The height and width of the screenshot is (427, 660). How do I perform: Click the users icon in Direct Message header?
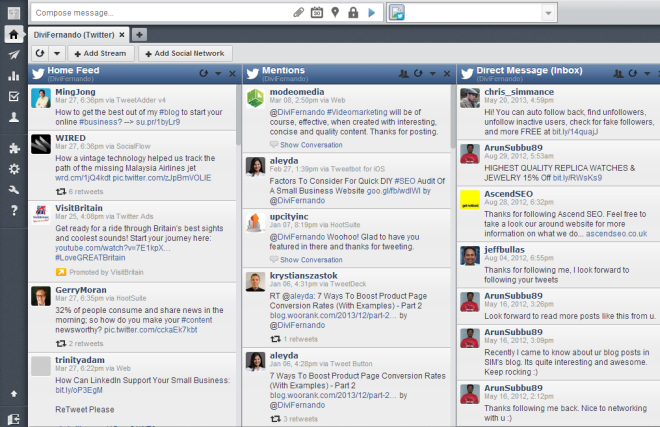(618, 74)
